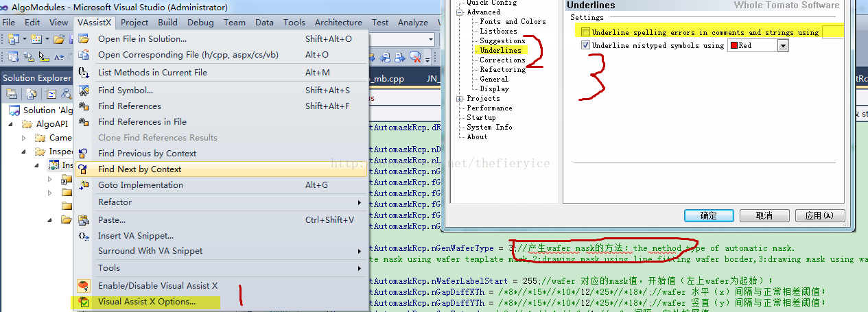The image size is (868, 312).
Task: Click the List Methods in Current File icon
Action: coord(84,72)
